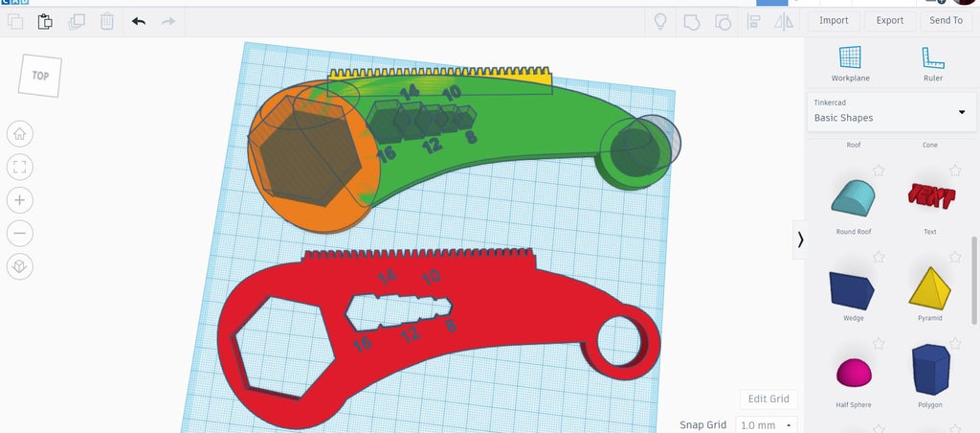
Task: Click the Mirror flip icon
Action: coord(784,22)
